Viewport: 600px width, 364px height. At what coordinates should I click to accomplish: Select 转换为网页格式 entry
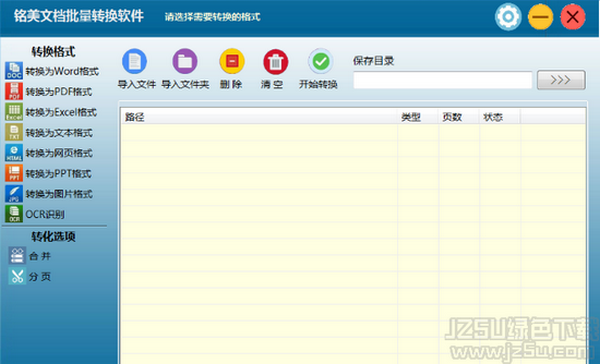point(59,153)
